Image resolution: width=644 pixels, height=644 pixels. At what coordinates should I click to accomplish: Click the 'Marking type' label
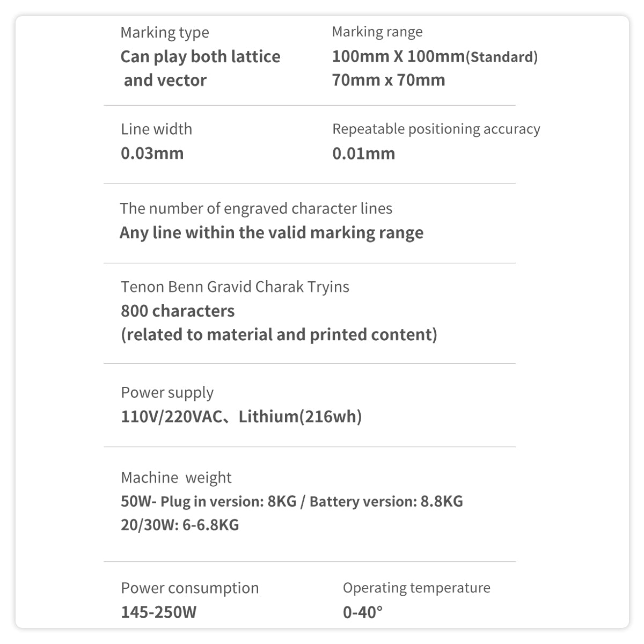(165, 33)
